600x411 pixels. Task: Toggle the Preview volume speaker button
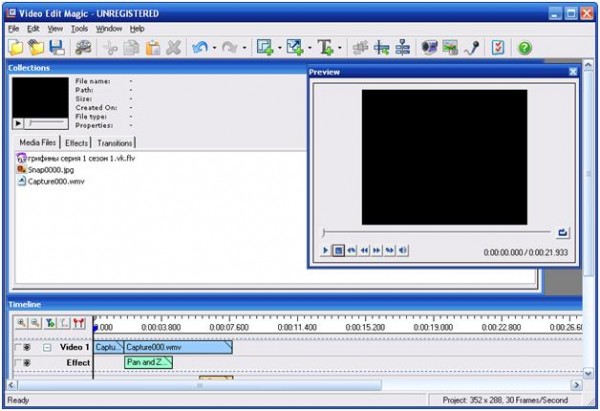(x=402, y=251)
